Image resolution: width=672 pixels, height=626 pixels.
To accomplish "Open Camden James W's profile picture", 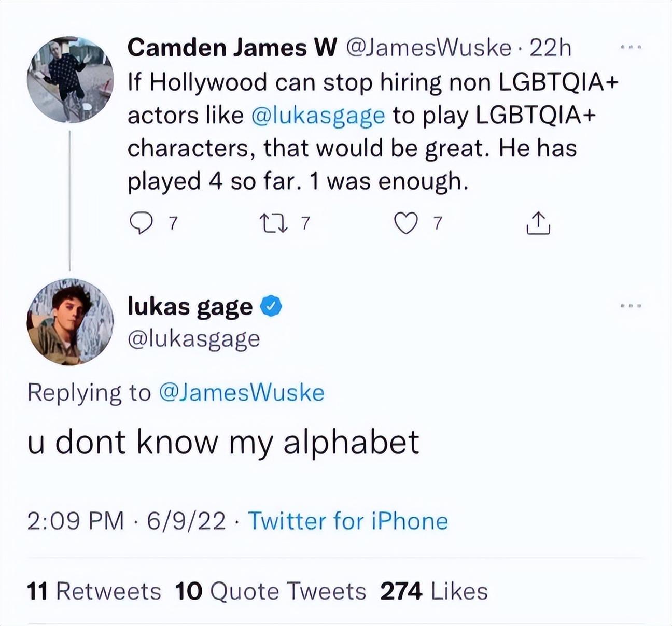I will point(70,79).
